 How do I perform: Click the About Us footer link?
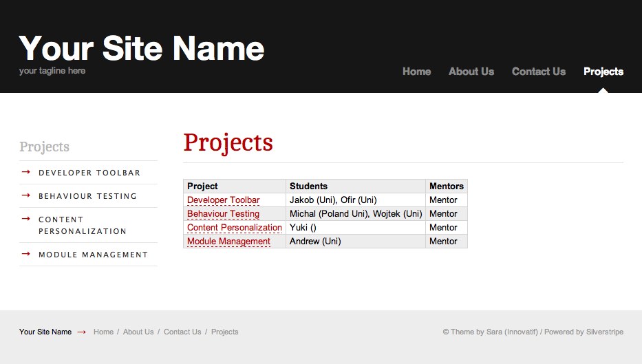(138, 332)
